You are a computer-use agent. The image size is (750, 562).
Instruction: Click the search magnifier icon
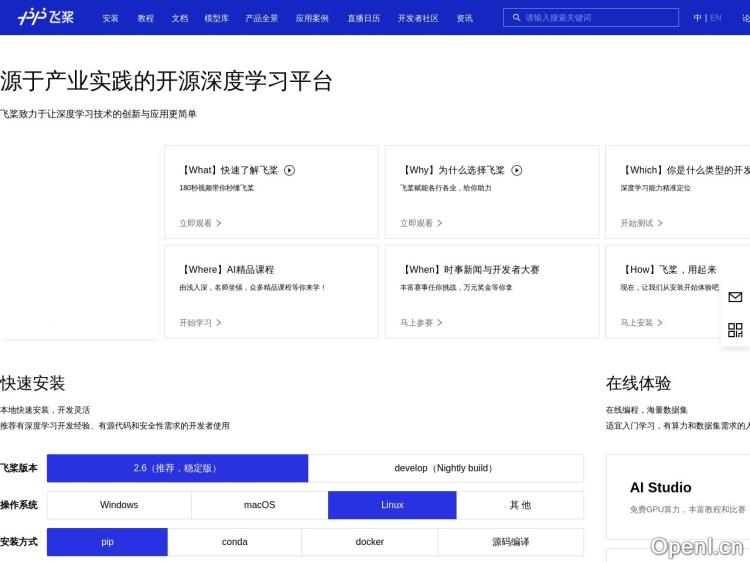click(x=516, y=18)
